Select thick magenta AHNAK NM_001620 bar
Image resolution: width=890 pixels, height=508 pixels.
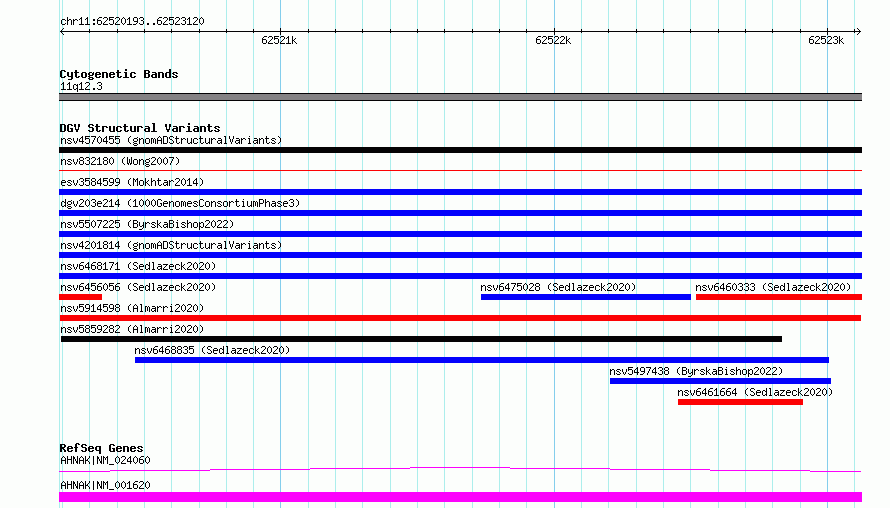(x=460, y=497)
